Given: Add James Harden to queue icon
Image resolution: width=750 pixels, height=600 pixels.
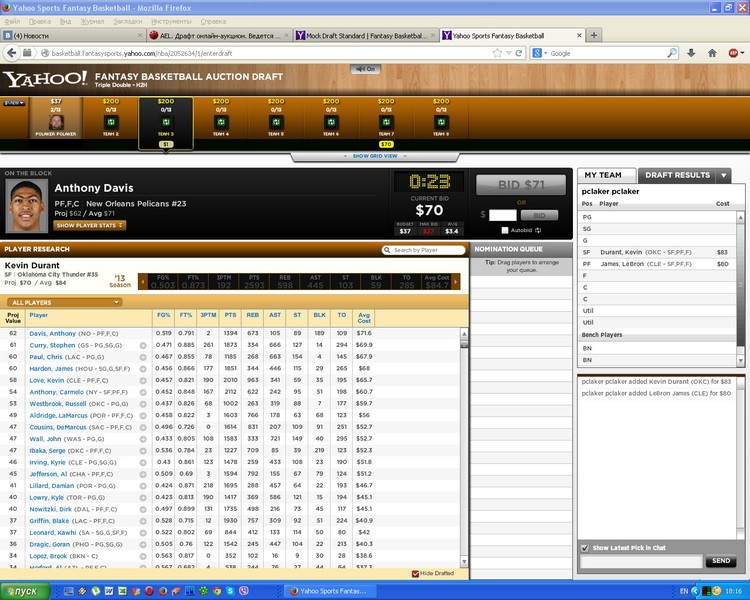Looking at the screenshot, I should [x=143, y=369].
